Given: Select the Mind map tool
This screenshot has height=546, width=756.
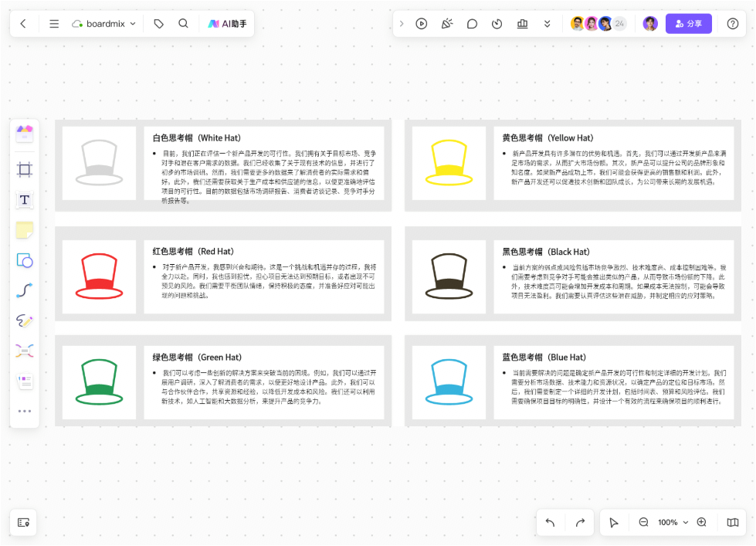Looking at the screenshot, I should click(x=25, y=351).
